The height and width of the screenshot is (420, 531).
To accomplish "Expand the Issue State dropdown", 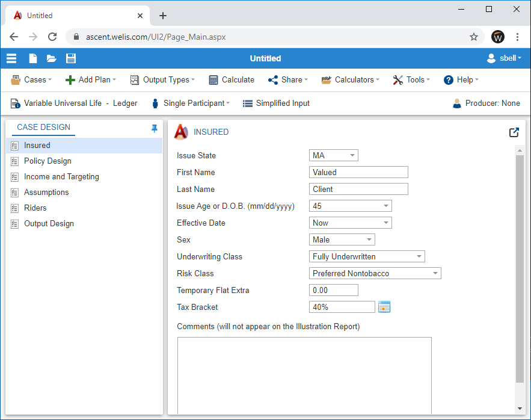I will [334, 155].
